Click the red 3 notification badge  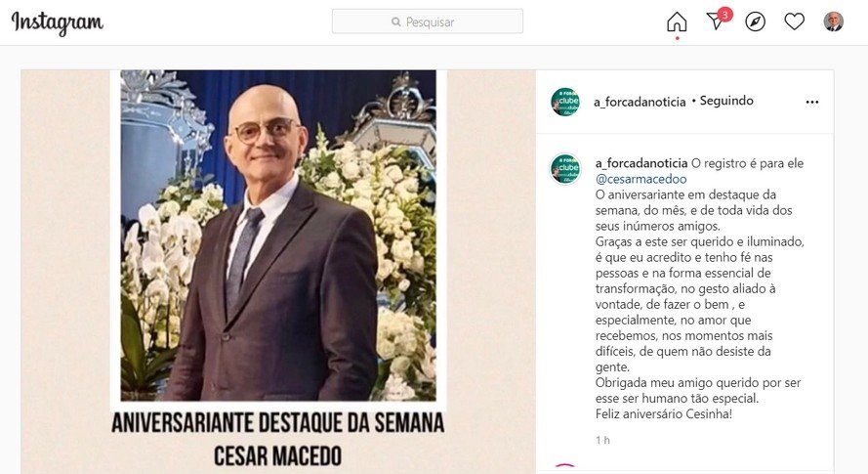pyautogui.click(x=724, y=15)
